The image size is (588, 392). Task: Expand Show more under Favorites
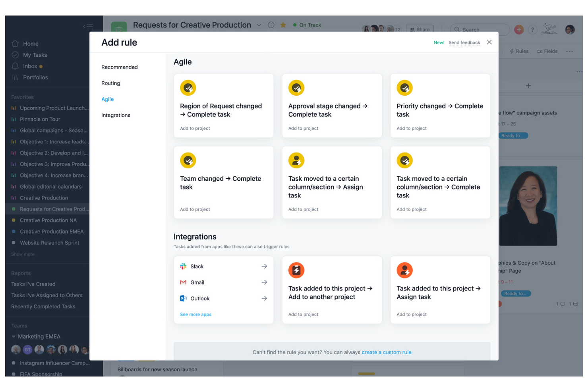[22, 254]
